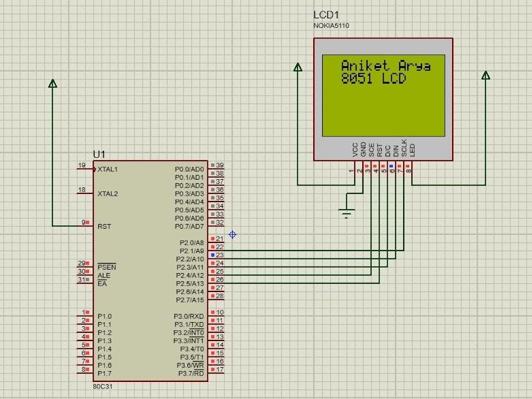Screen dimensions: 532x399
Task: Click pin number 31 beside EA
Action: click(82, 279)
